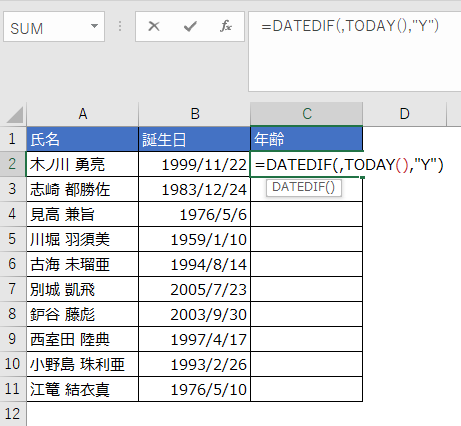Click cell with birthday 1999/11/22
The image size is (461, 426).
click(194, 164)
